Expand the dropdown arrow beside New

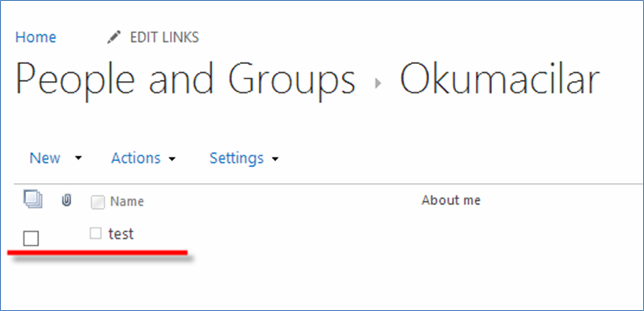click(78, 159)
